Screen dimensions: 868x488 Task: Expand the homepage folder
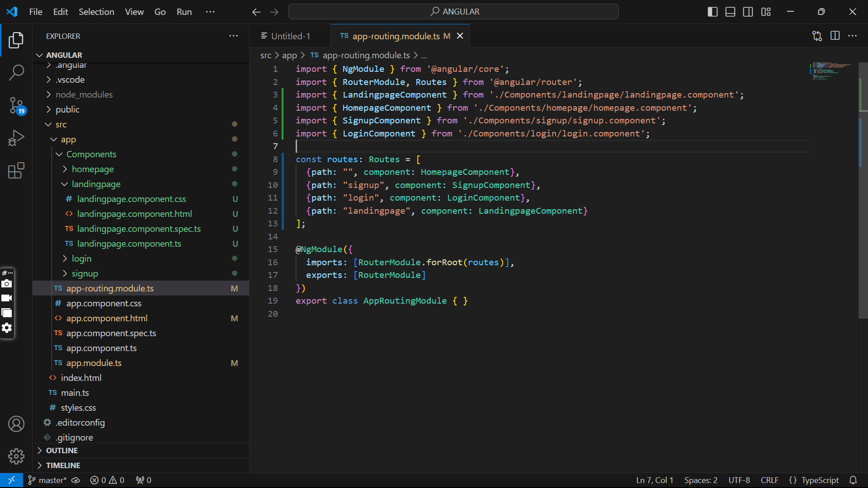click(93, 169)
